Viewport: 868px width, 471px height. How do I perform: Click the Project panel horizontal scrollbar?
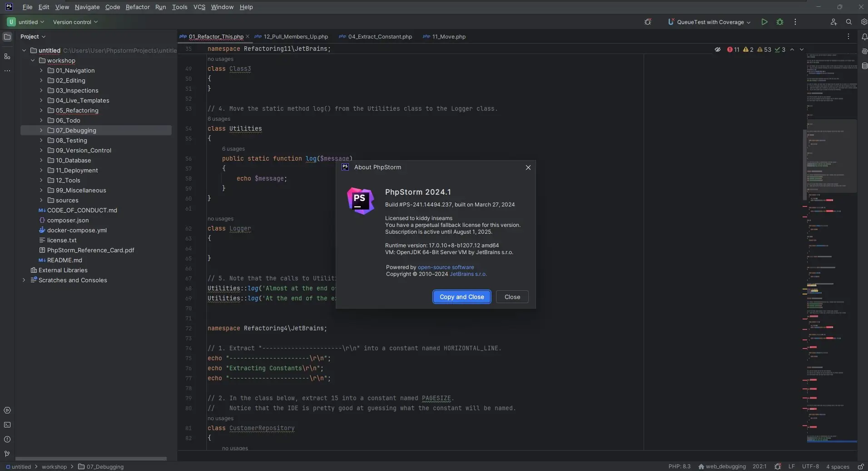click(x=91, y=458)
